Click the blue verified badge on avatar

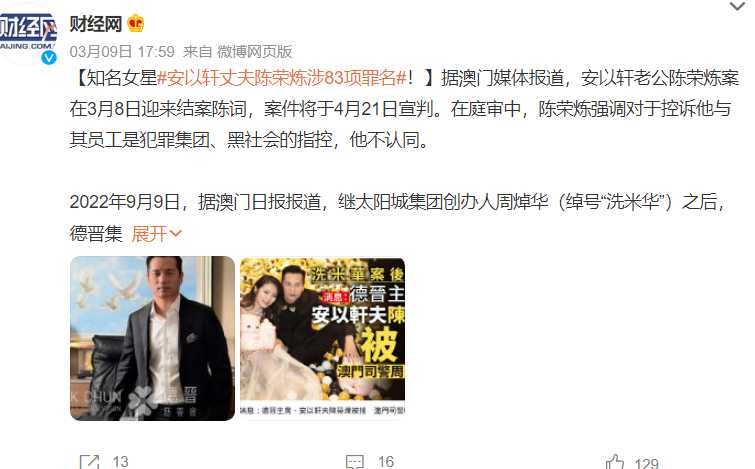[x=49, y=57]
